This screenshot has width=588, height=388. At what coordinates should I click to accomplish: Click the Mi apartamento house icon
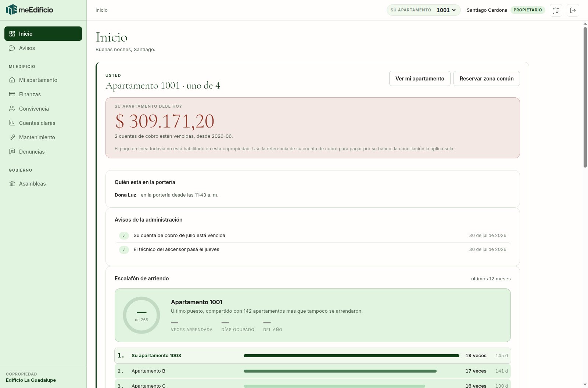pos(12,80)
